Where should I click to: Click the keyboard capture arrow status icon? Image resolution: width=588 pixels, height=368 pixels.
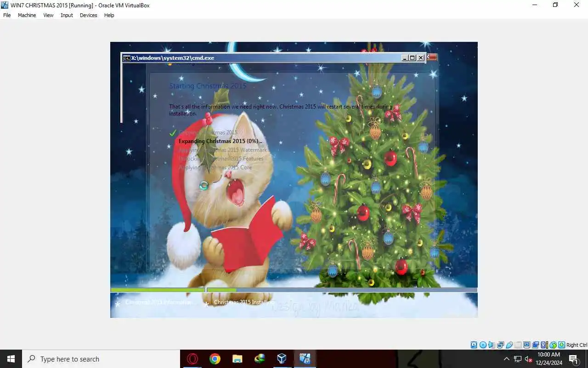[x=561, y=345]
